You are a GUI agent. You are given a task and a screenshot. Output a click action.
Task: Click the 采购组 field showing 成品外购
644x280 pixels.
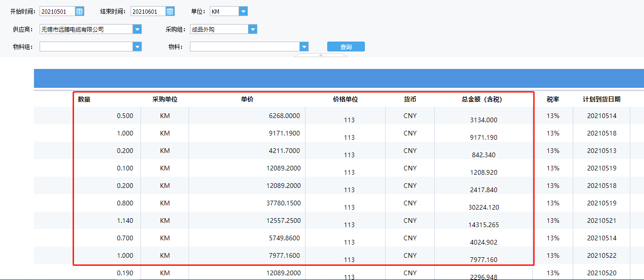point(219,29)
